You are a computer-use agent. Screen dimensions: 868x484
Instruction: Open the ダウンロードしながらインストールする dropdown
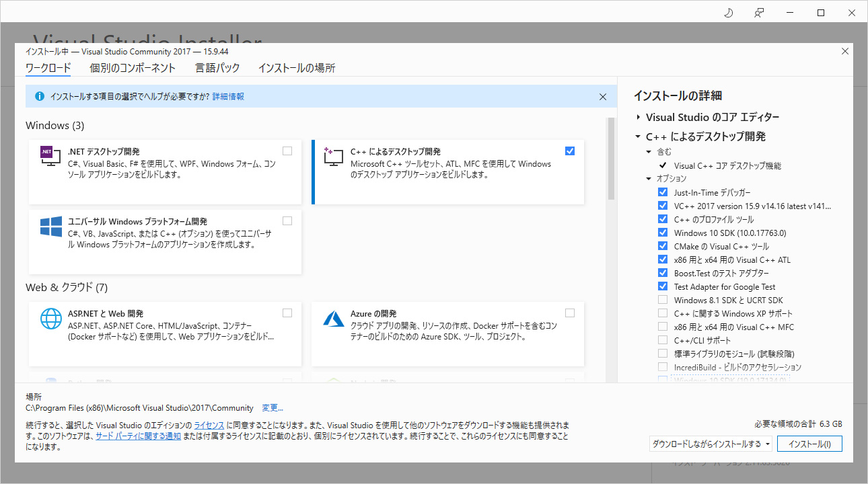click(711, 444)
